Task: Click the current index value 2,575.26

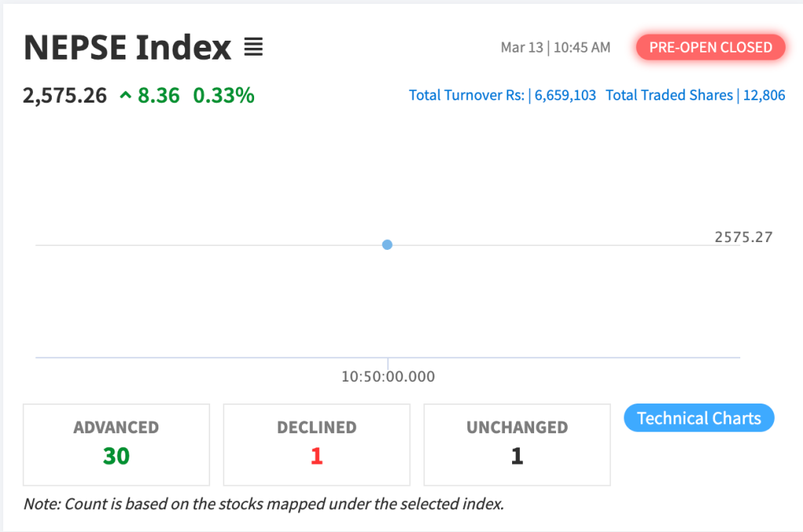Action: (65, 96)
